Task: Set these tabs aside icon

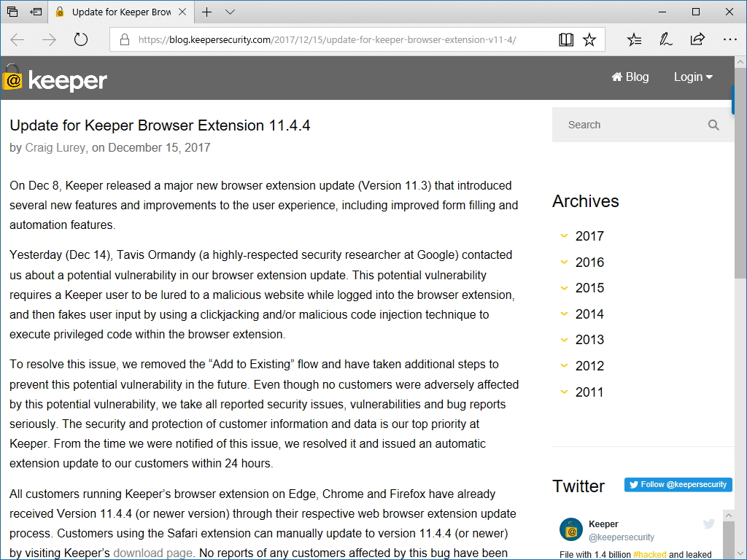Action: click(x=36, y=12)
